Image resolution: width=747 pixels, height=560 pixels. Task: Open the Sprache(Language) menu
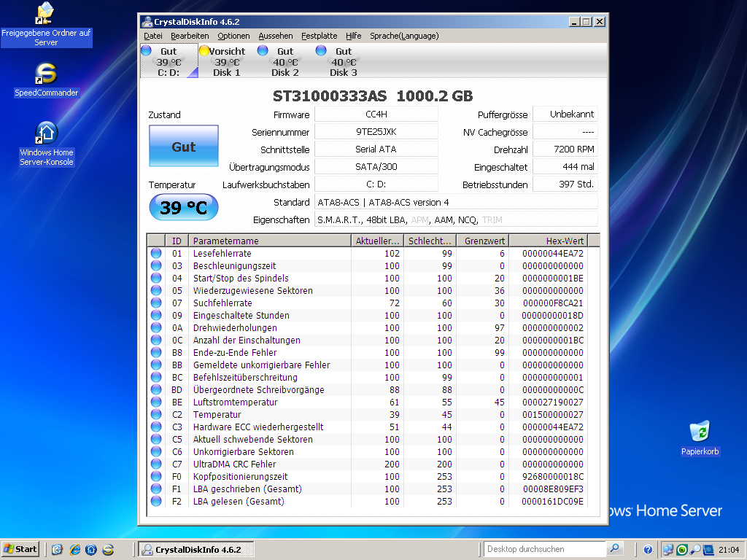tap(404, 35)
